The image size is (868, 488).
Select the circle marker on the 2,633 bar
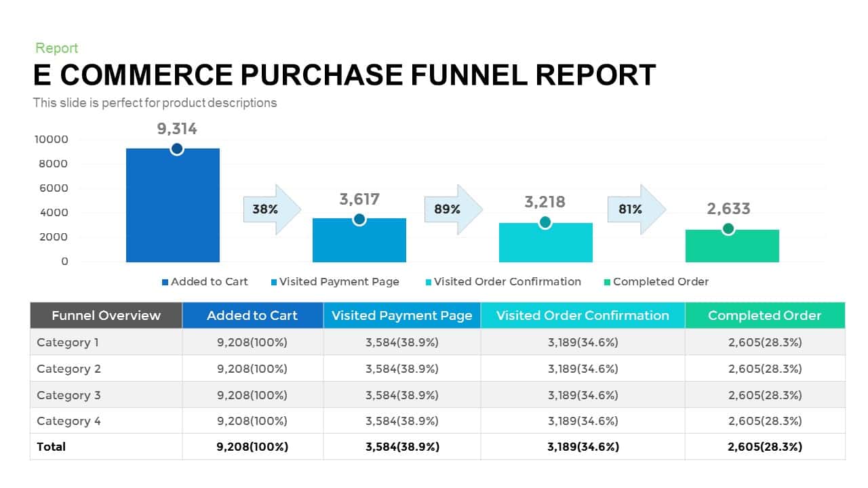point(728,229)
